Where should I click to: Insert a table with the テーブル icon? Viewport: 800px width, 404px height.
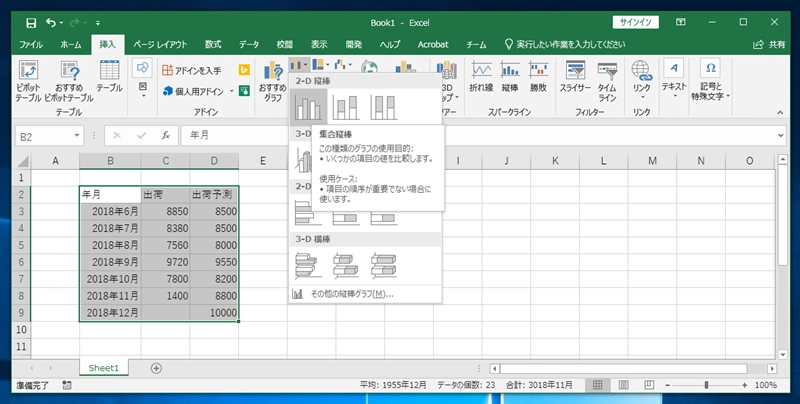(x=109, y=77)
